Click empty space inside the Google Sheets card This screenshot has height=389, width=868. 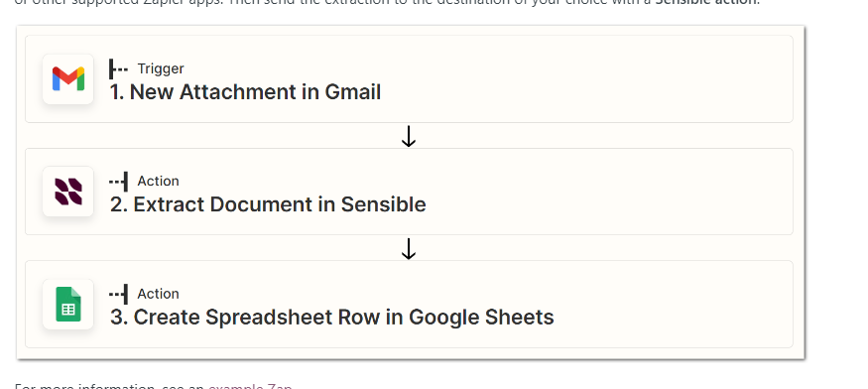pyautogui.click(x=665, y=305)
